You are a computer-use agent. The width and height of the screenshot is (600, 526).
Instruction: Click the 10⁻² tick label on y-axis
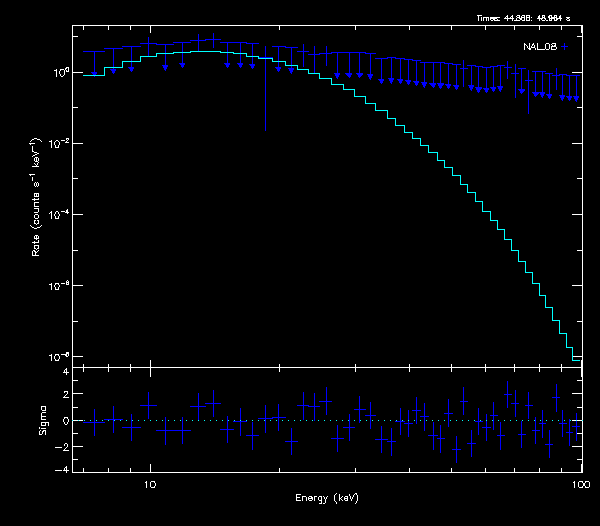coord(60,144)
